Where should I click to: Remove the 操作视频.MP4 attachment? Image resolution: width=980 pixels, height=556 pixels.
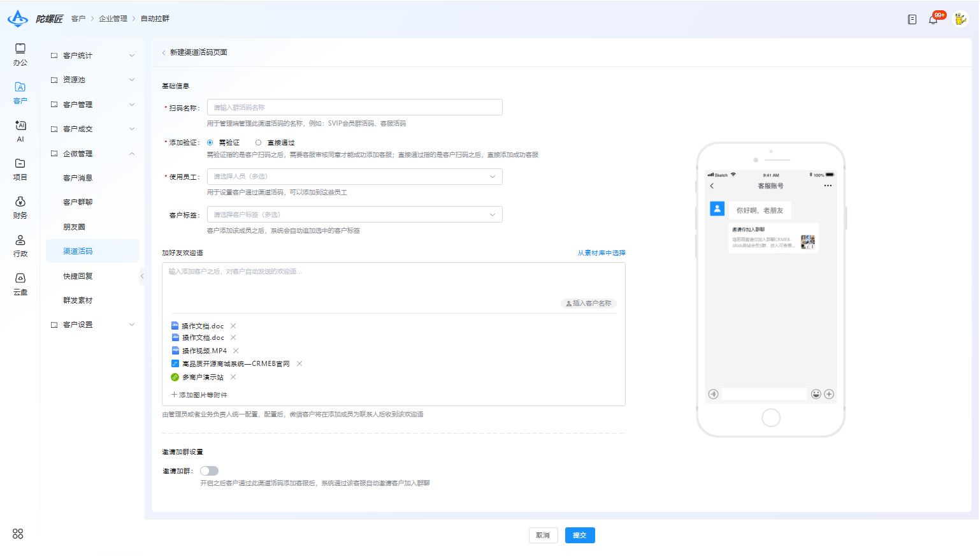tap(236, 351)
